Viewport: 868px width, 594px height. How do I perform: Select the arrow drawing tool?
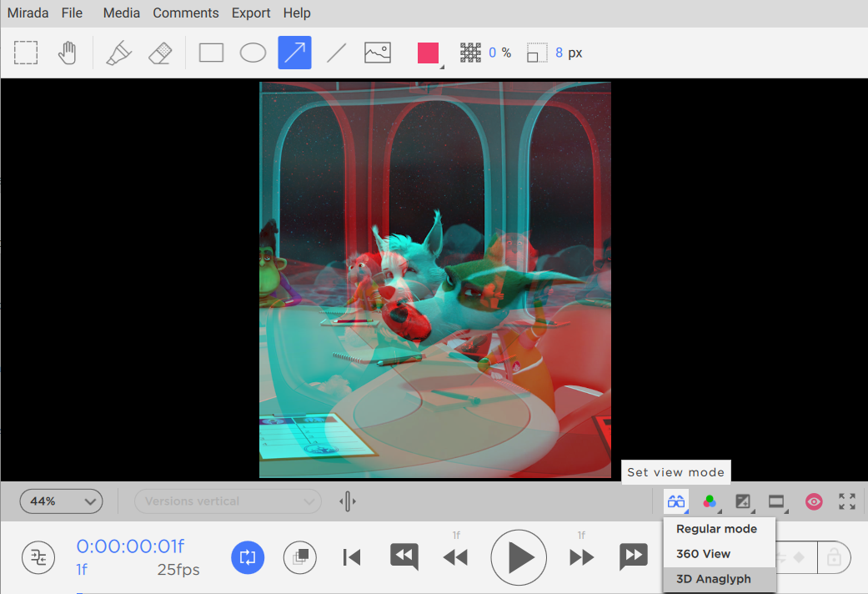tap(294, 53)
